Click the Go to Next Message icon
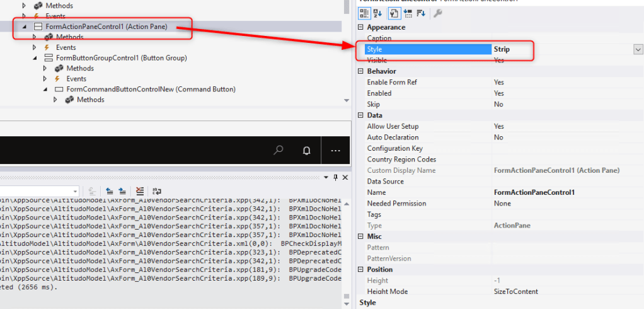 [122, 190]
